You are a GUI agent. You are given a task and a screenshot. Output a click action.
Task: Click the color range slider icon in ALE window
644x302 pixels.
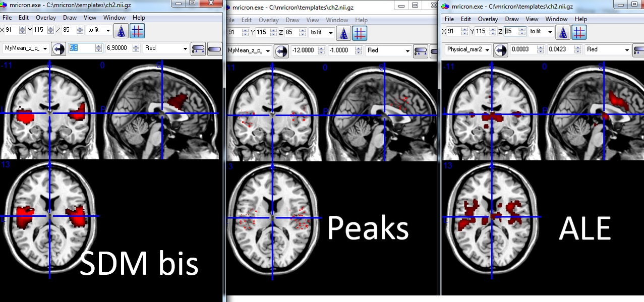point(639,50)
